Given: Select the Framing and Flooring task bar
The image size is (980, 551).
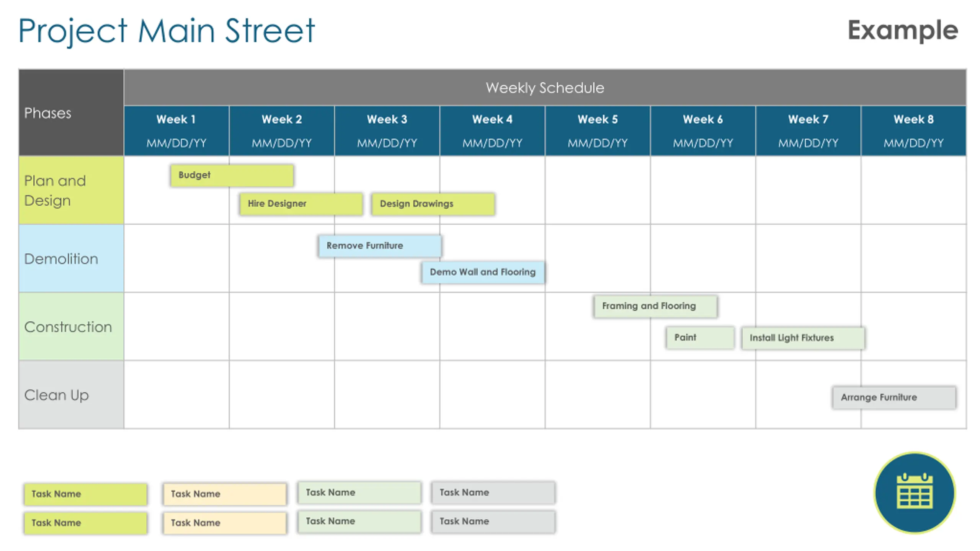Looking at the screenshot, I should [655, 306].
